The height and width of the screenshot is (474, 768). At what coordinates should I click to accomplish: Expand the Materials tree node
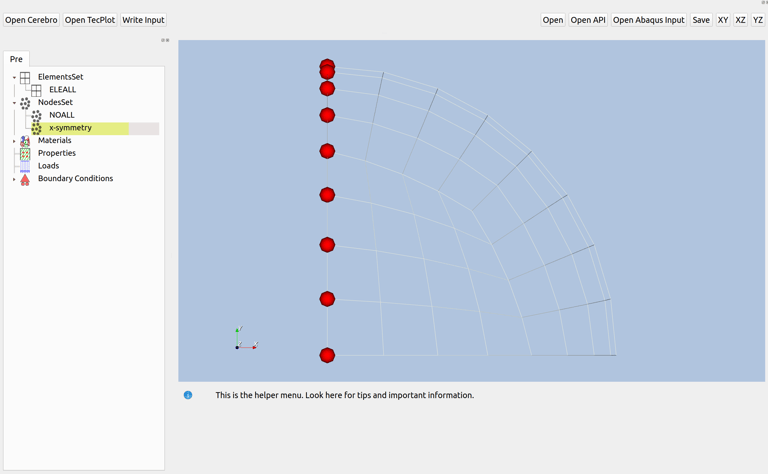pos(14,141)
